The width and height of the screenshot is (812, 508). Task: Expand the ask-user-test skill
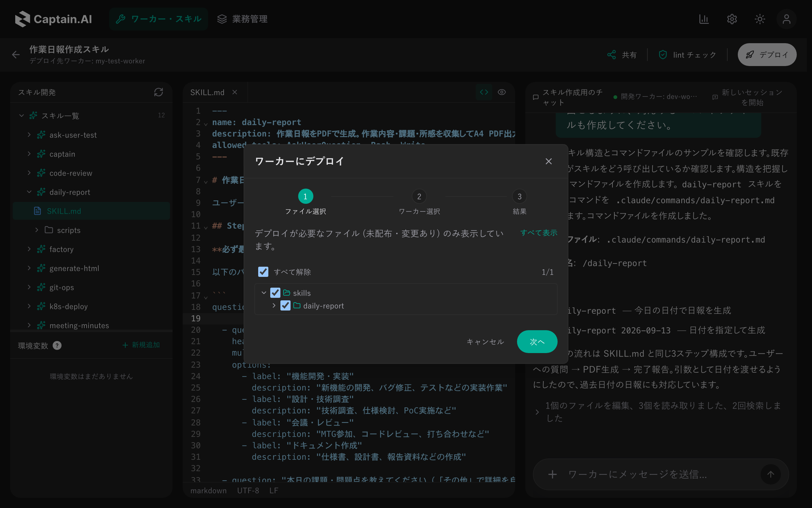click(29, 135)
